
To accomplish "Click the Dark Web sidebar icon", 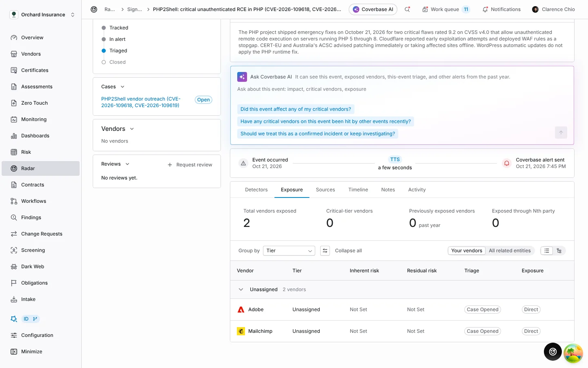I will (14, 267).
